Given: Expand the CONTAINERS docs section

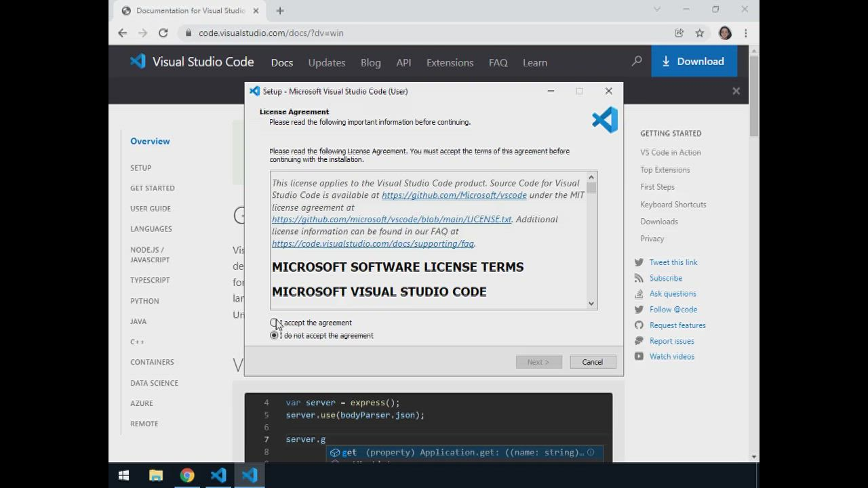Looking at the screenshot, I should coord(152,362).
